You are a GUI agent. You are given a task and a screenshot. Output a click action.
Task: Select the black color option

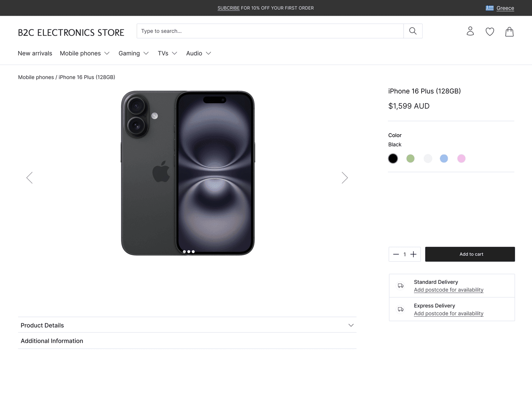point(393,158)
